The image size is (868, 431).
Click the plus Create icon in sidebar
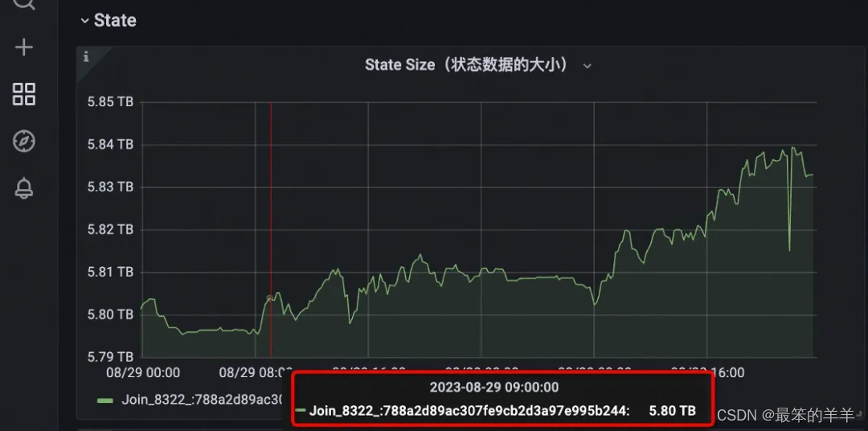(24, 47)
